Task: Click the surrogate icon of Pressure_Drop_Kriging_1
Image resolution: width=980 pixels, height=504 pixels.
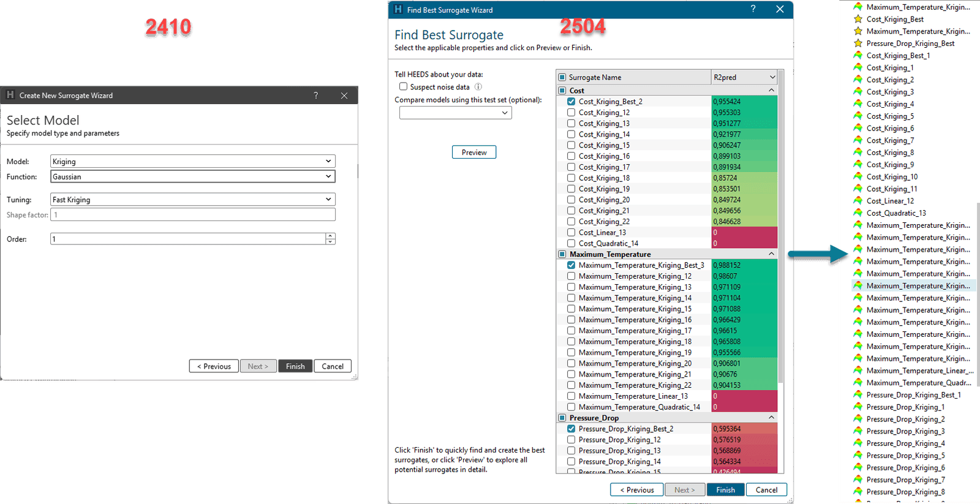Action: point(858,407)
